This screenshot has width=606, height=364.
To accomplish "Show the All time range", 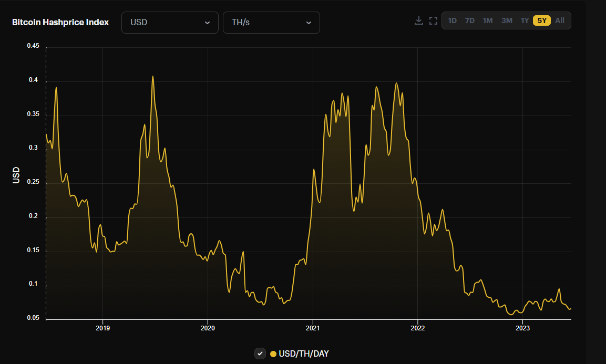I will pyautogui.click(x=560, y=21).
